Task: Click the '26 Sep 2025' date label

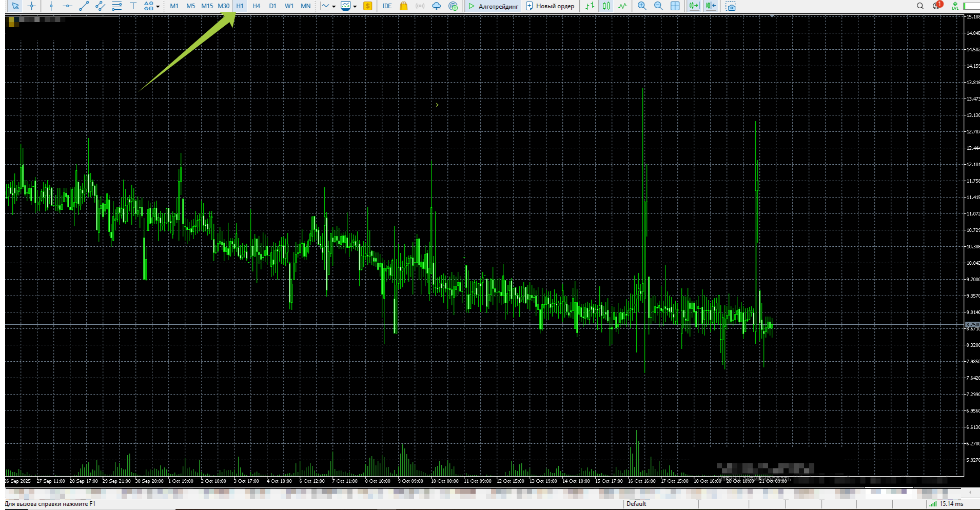Action: (x=18, y=481)
